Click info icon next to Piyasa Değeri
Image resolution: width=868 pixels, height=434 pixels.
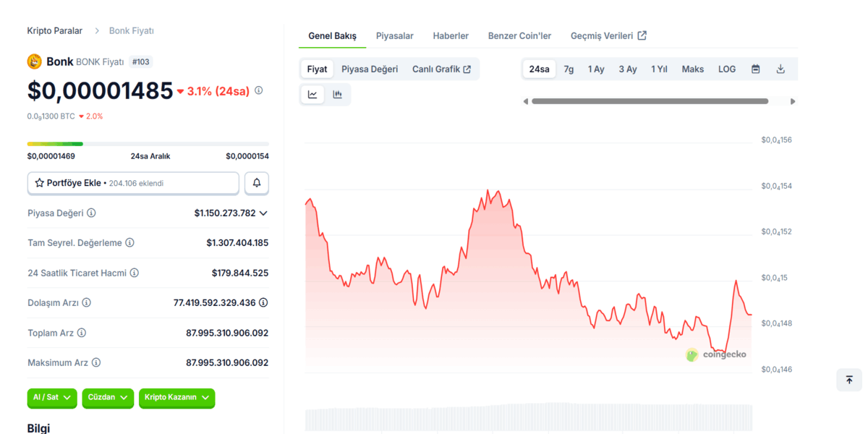tap(91, 213)
